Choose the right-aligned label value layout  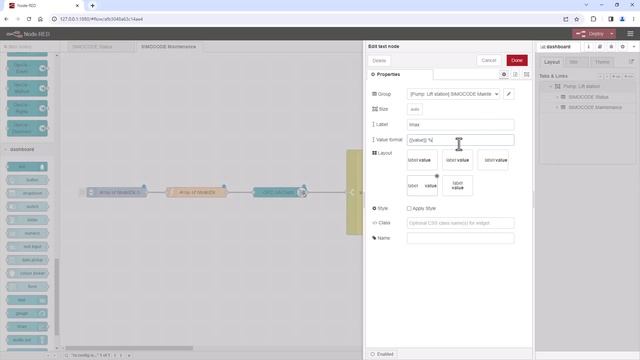pos(493,160)
